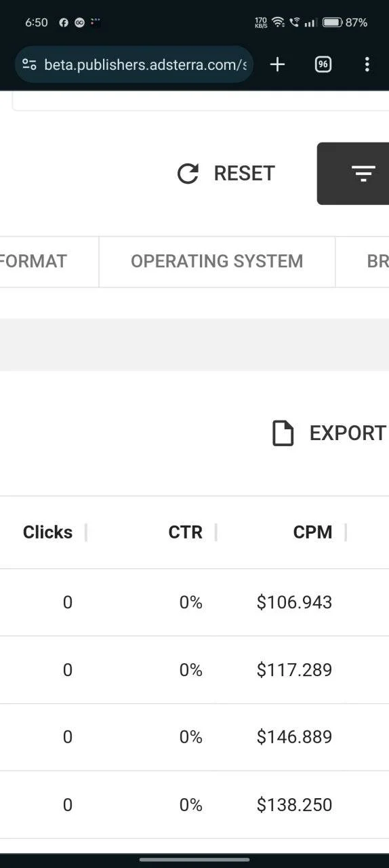Select the $146.889 CPM cell
Viewport: 389px width, 868px height.
click(294, 737)
